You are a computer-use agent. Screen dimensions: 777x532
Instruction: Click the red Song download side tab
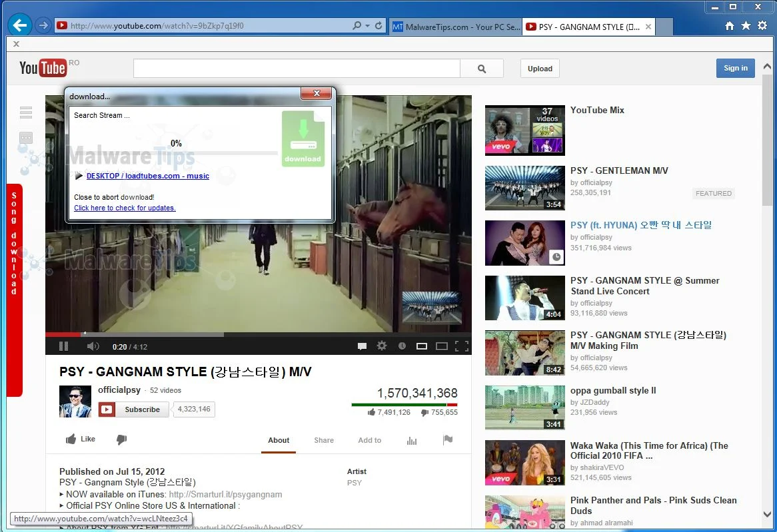pos(15,290)
